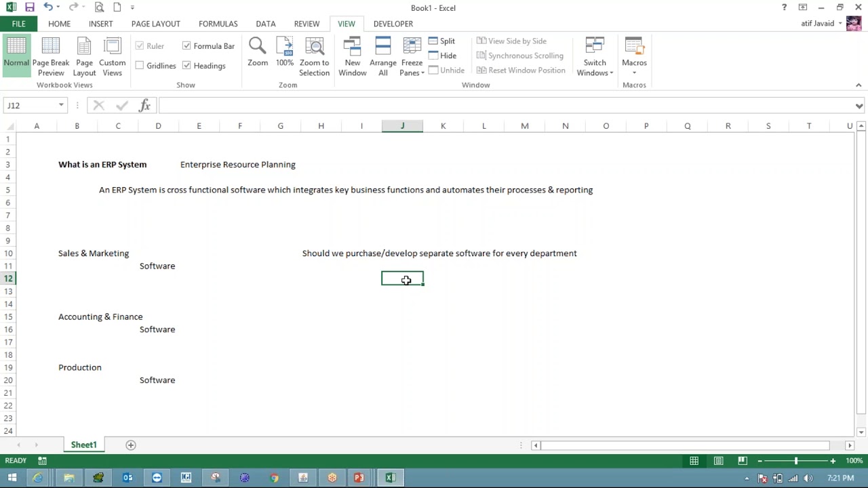Expand the formula bar

tap(859, 106)
